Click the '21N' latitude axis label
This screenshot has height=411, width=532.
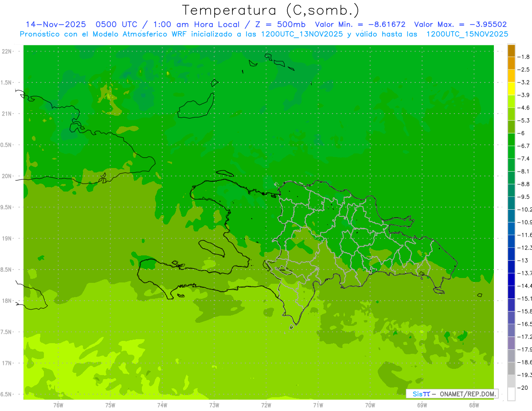coord(7,114)
